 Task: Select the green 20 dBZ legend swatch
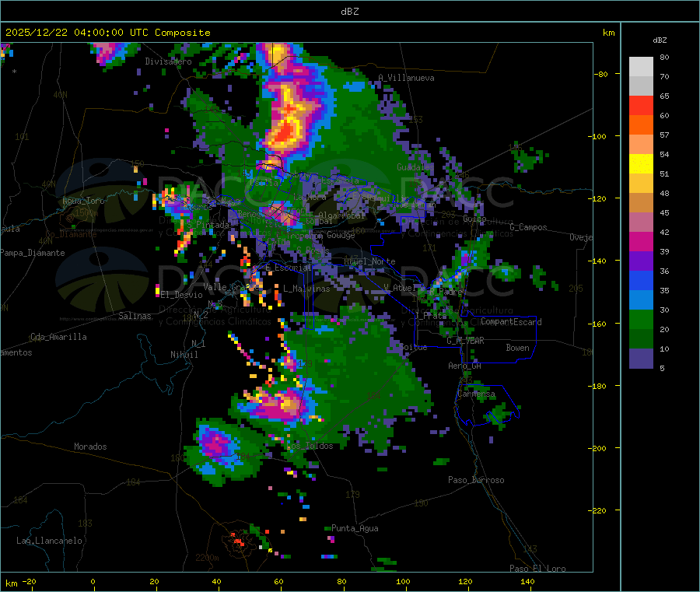[x=641, y=319]
